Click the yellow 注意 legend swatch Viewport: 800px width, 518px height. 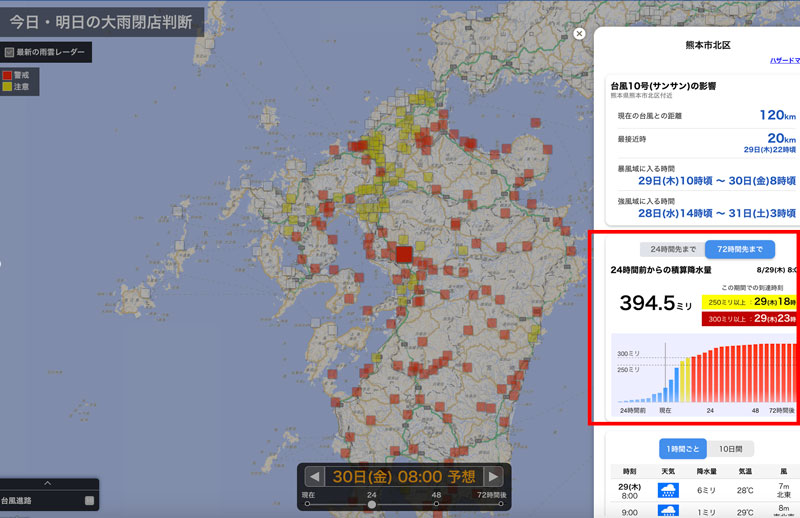[x=8, y=87]
